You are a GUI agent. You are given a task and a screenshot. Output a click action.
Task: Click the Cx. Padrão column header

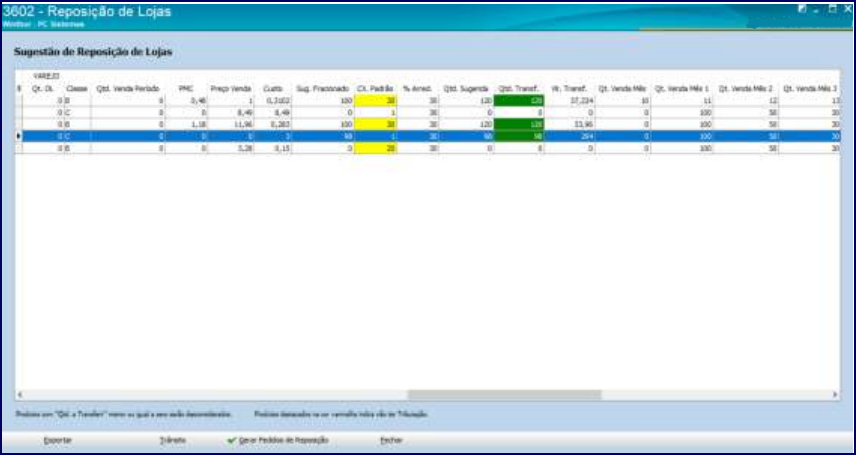click(x=376, y=88)
